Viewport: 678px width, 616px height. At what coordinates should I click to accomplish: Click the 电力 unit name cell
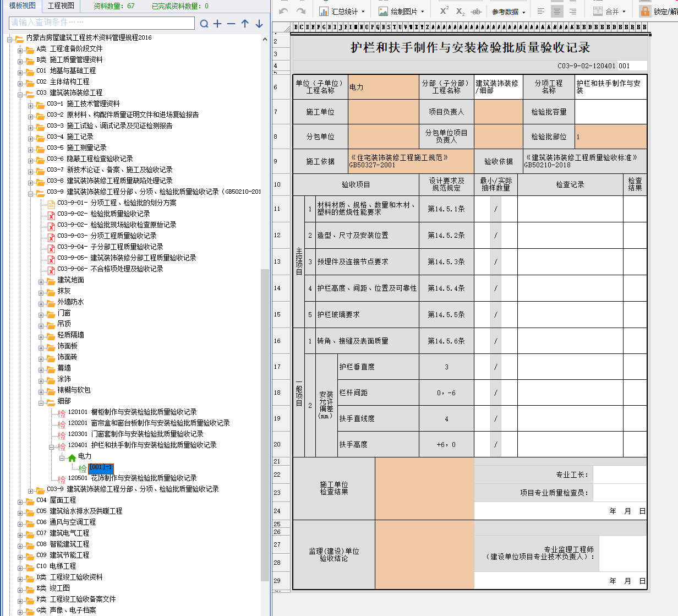pos(384,87)
